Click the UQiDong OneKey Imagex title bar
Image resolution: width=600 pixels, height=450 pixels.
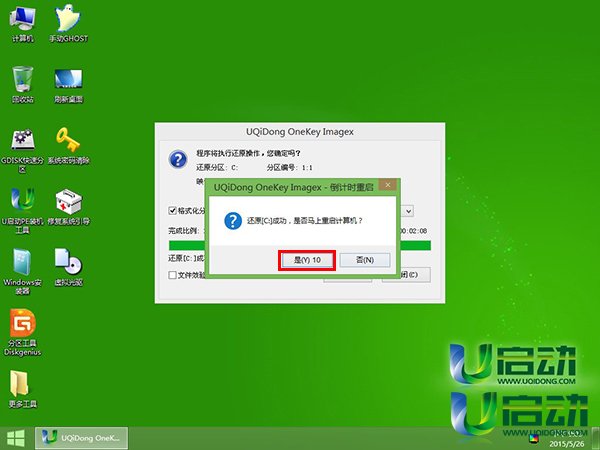300,132
